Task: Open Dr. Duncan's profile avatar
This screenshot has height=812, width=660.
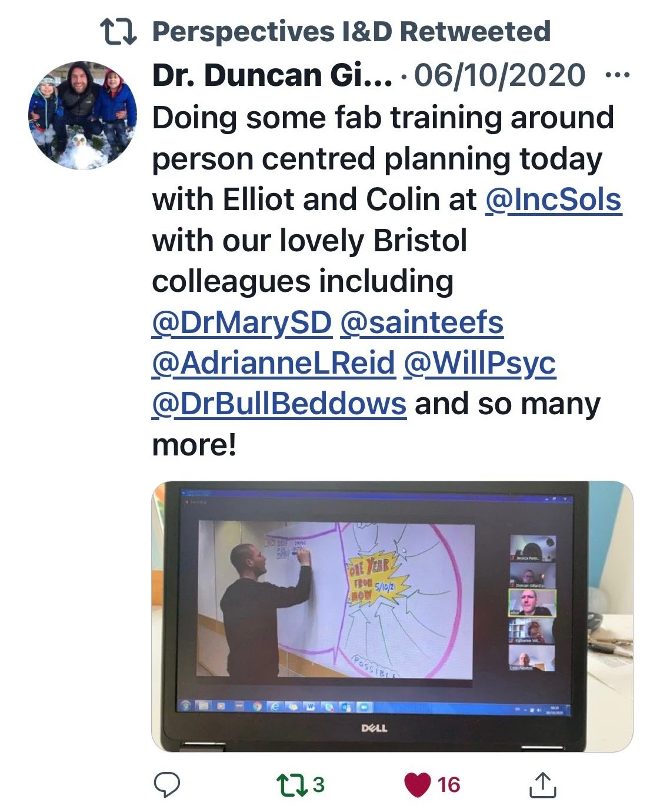Action: pyautogui.click(x=83, y=115)
